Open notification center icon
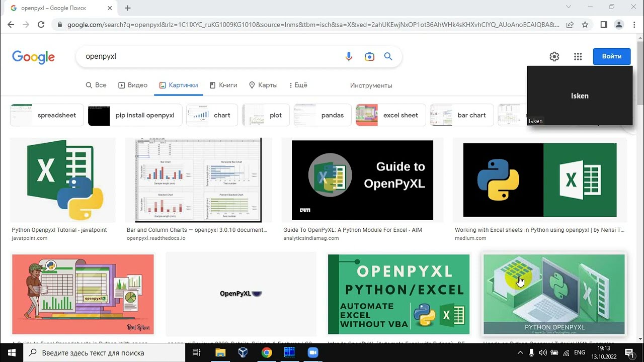Image resolution: width=644 pixels, height=362 pixels. coord(629,352)
